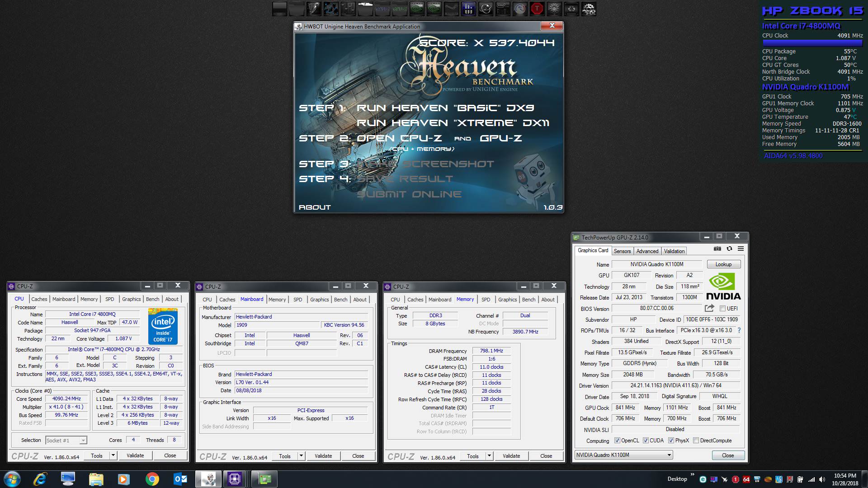Click the ESET tray icon
868x488 pixels.
click(703, 479)
